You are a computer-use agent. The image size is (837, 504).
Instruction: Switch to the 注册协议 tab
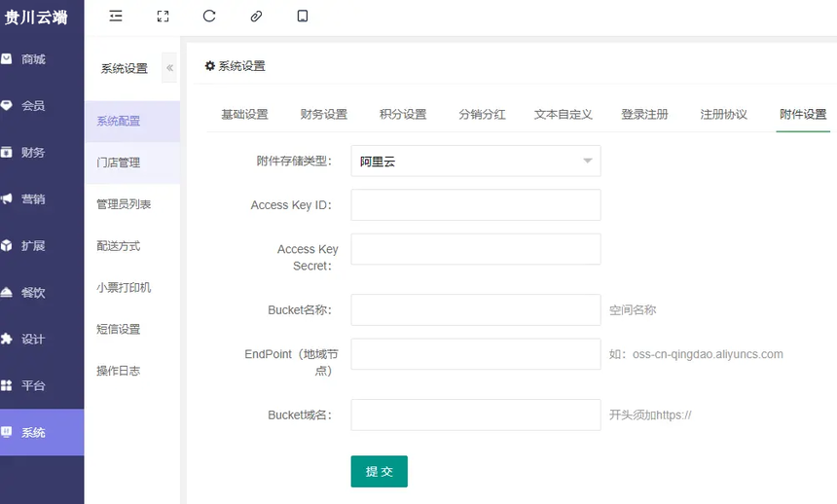[x=724, y=114]
